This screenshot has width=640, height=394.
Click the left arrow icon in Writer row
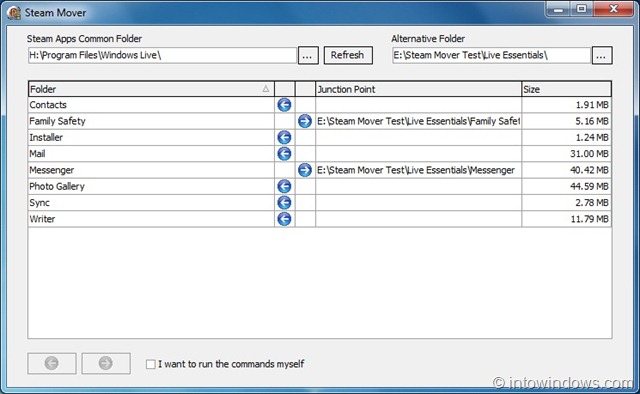284,219
